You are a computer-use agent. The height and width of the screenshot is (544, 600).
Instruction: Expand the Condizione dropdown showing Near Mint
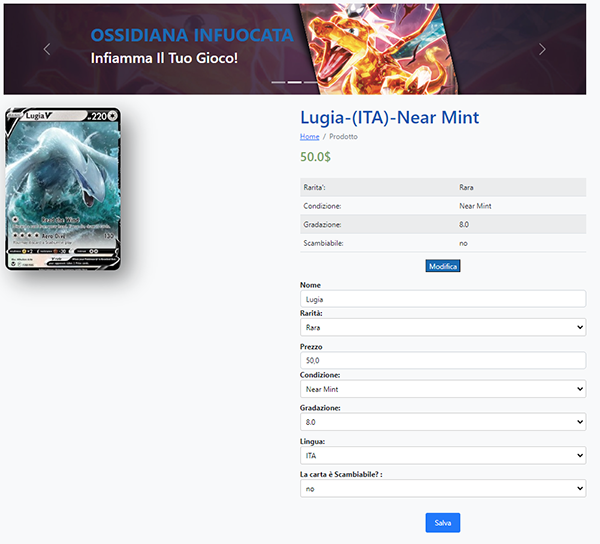pyautogui.click(x=443, y=389)
